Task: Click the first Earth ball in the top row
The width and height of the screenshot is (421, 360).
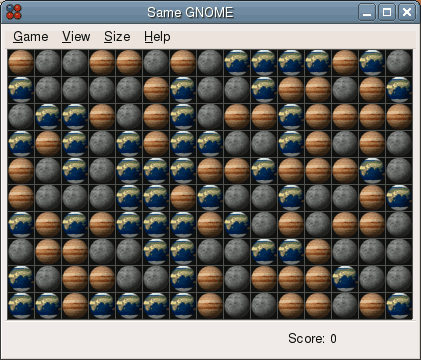Action: [237, 63]
